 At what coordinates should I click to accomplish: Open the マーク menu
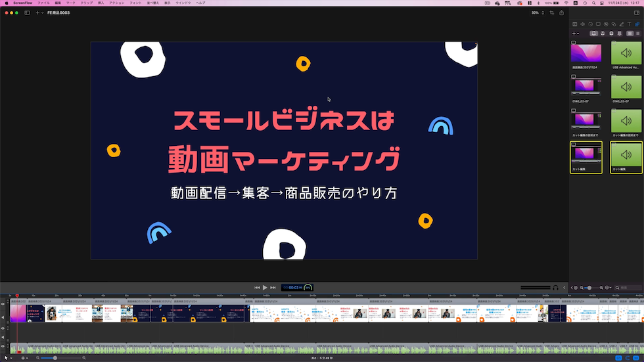pyautogui.click(x=71, y=3)
